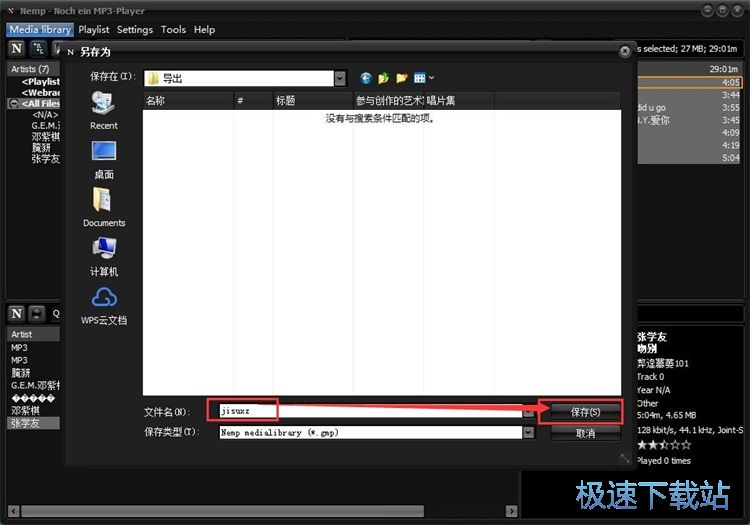
Task: Expand the save type dropdown arrow
Action: click(x=528, y=432)
